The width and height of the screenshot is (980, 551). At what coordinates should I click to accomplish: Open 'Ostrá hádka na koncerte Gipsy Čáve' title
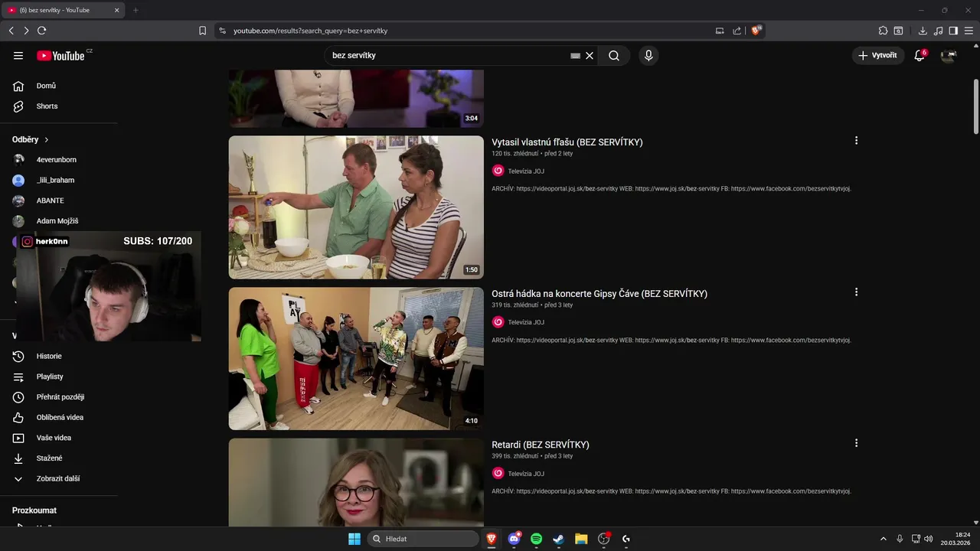(x=599, y=294)
